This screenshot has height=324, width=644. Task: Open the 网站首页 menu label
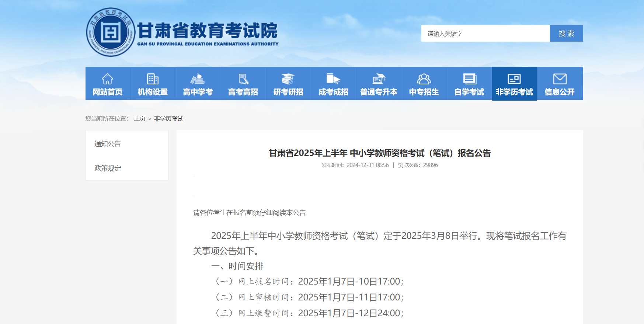107,92
